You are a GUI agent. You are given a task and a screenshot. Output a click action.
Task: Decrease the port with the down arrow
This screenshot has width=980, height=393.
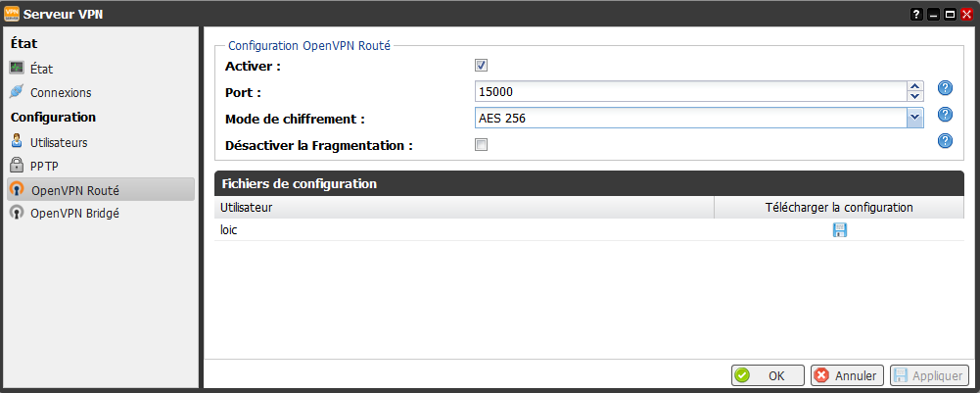point(915,96)
